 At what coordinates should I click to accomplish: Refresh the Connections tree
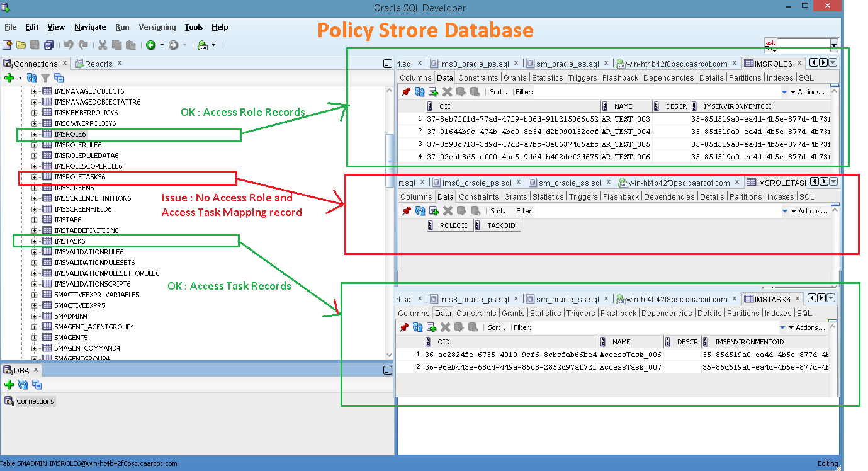(x=31, y=78)
